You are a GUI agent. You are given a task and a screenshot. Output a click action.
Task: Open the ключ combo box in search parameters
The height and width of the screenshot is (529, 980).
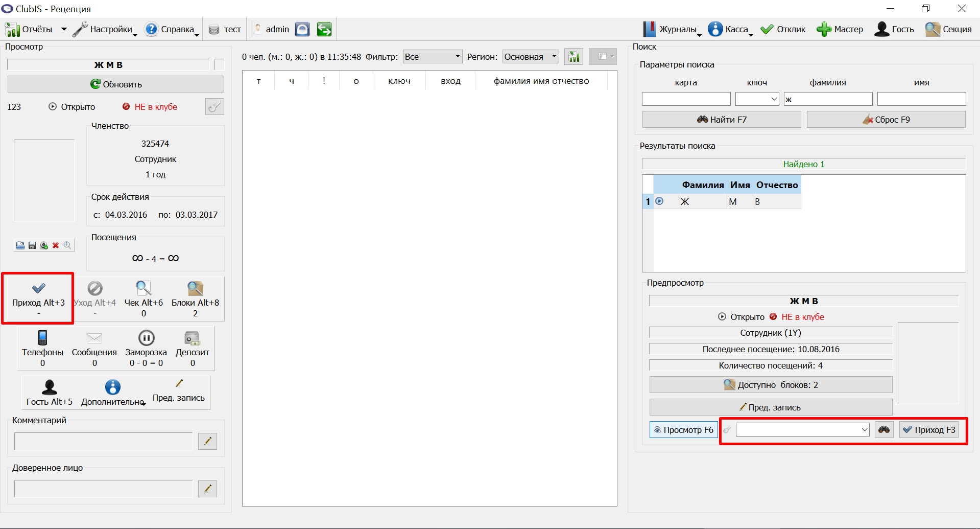click(757, 99)
